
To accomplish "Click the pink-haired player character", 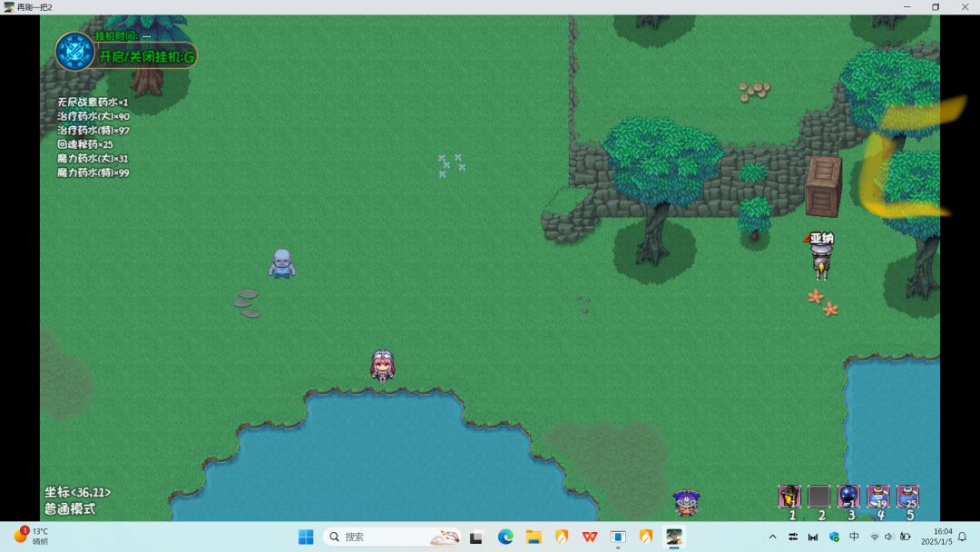I will click(x=383, y=365).
